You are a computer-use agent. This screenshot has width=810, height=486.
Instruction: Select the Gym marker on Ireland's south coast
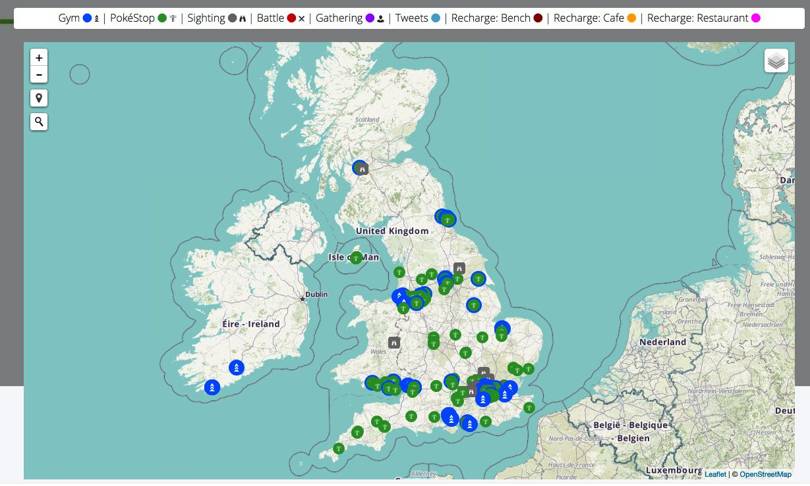pos(236,368)
